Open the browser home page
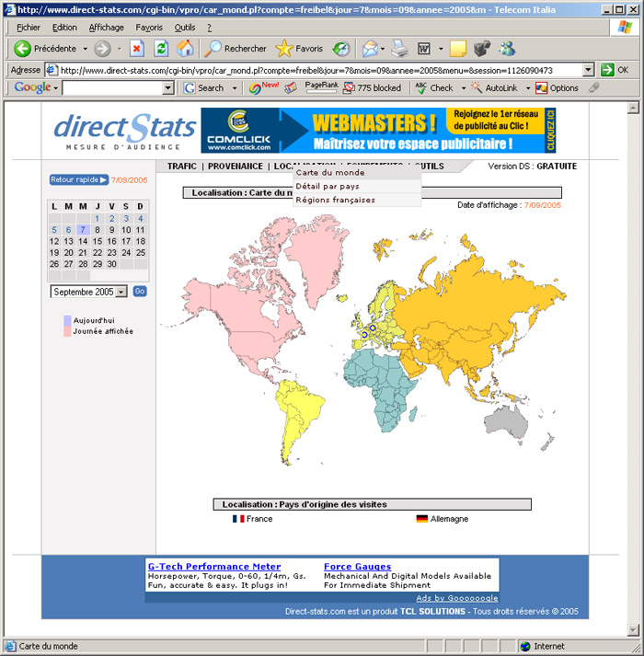 tap(185, 49)
